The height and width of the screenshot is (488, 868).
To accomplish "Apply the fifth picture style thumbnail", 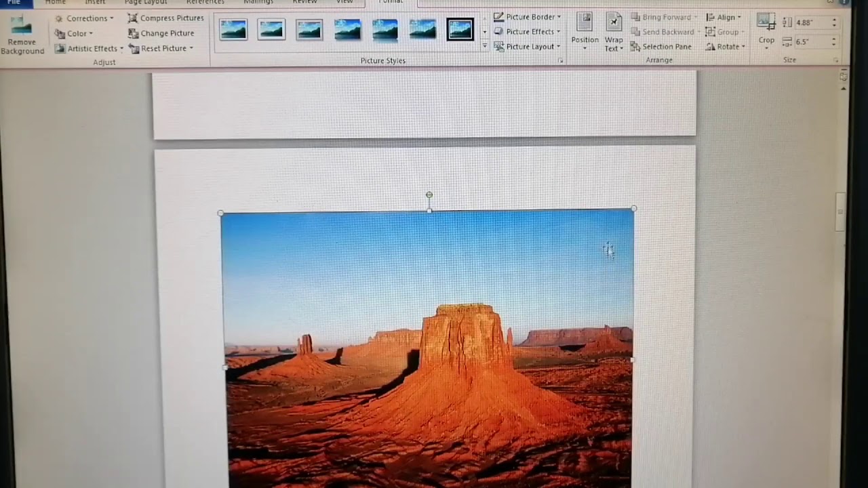I will (385, 29).
